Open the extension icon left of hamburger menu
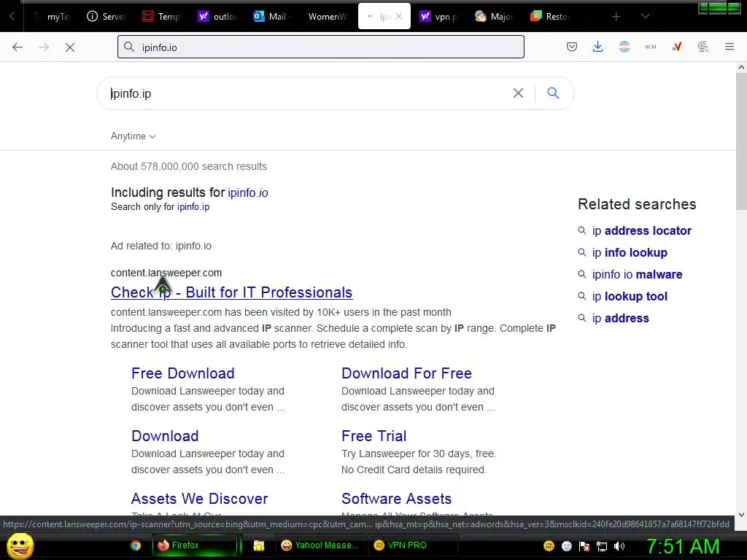Image resolution: width=747 pixels, height=560 pixels. [x=703, y=47]
